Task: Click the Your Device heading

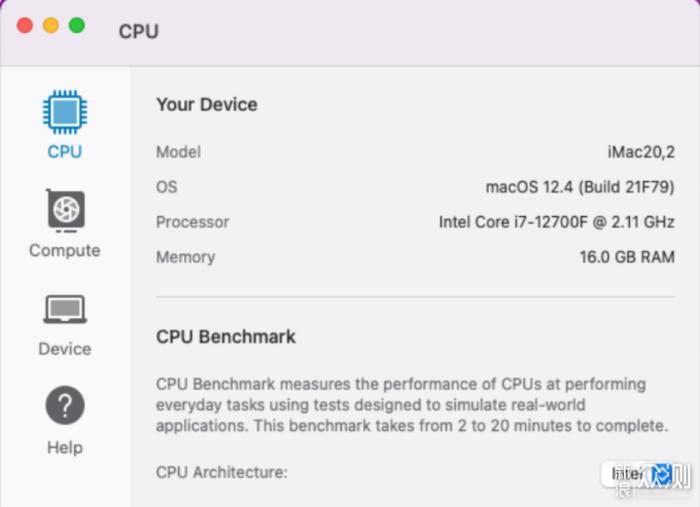Action: [207, 105]
